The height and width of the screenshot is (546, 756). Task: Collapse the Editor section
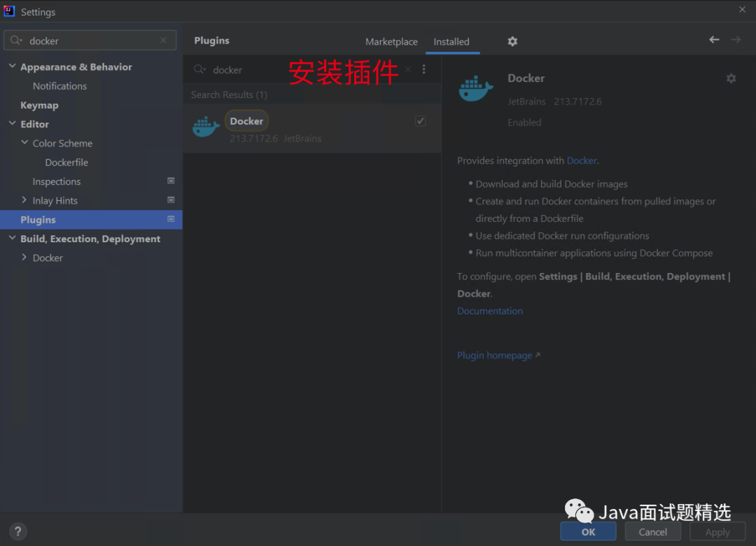(12, 123)
